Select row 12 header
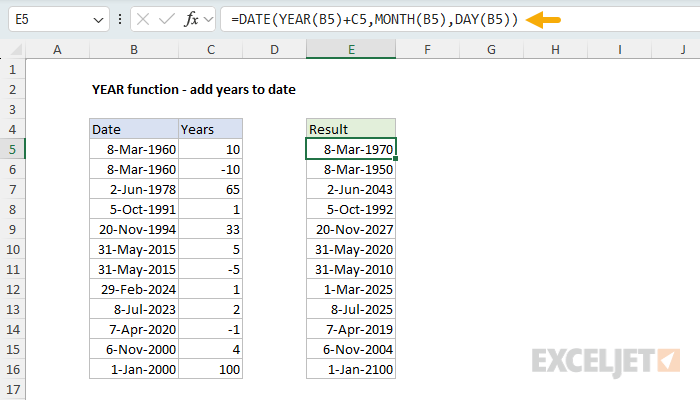Screen dimensions: 700x400 (12, 289)
